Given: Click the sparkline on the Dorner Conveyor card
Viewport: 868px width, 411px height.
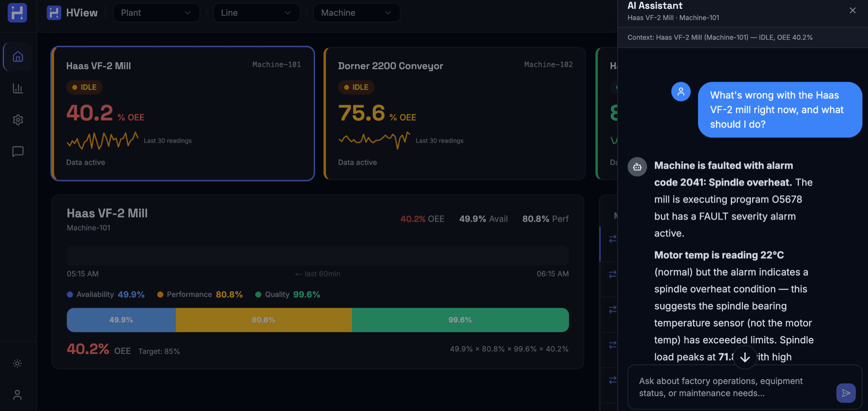Looking at the screenshot, I should tap(374, 140).
